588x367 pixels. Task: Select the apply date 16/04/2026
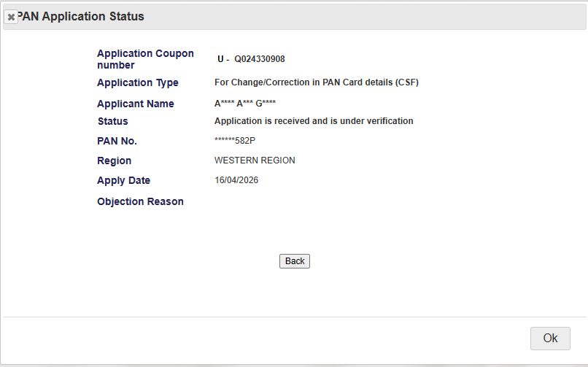pyautogui.click(x=236, y=180)
